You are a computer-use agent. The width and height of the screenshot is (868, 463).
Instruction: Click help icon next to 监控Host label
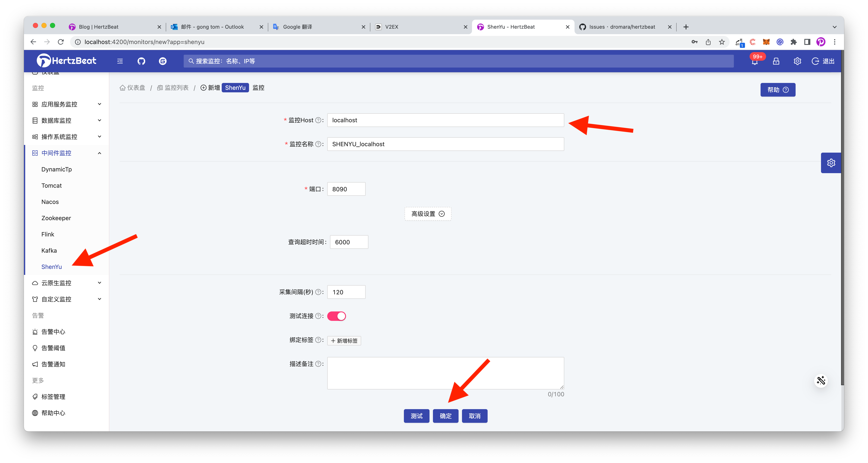(x=318, y=120)
